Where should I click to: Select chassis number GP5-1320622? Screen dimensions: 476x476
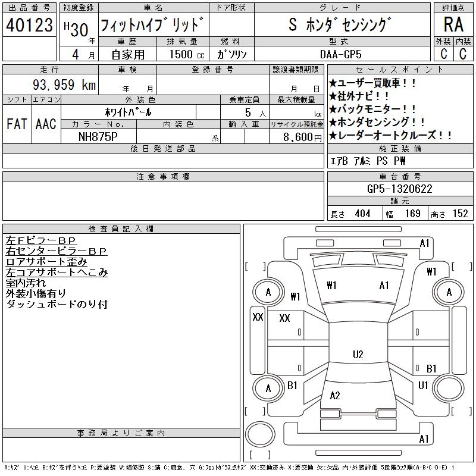tap(399, 189)
